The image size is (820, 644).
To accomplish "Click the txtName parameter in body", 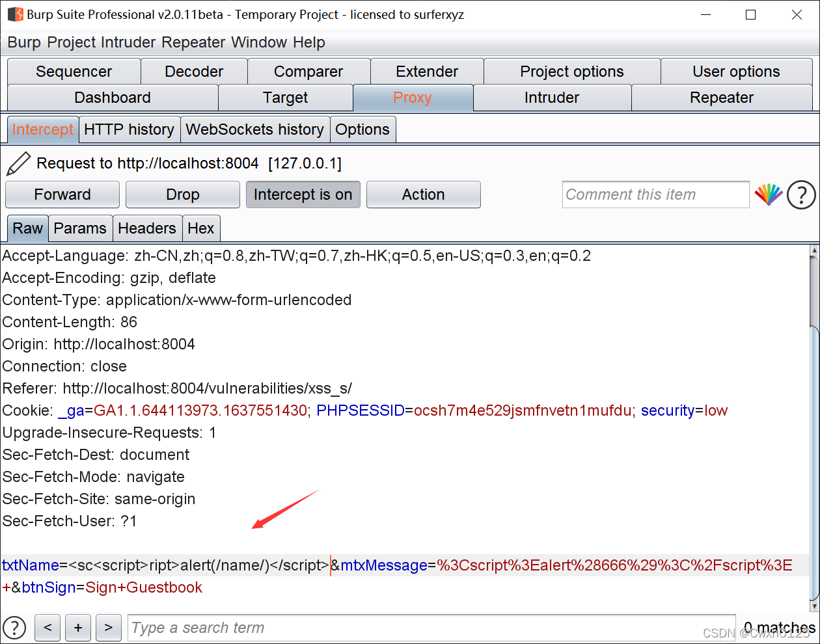I will click(x=31, y=565).
